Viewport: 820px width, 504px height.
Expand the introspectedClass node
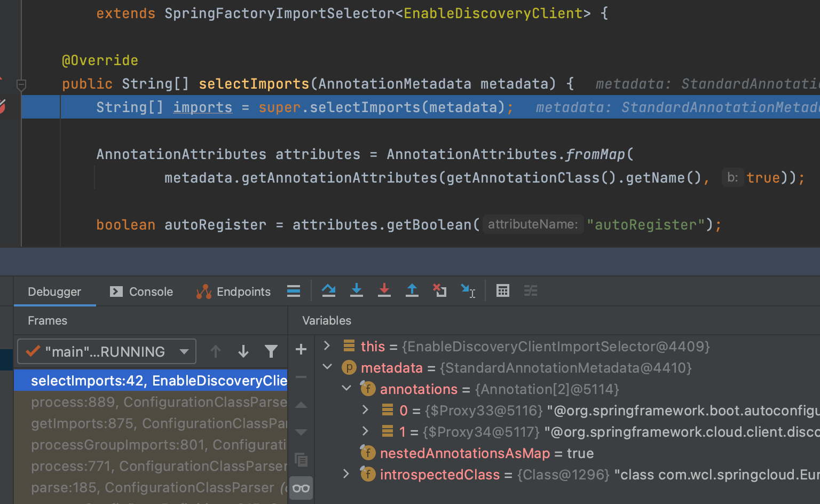tap(346, 474)
